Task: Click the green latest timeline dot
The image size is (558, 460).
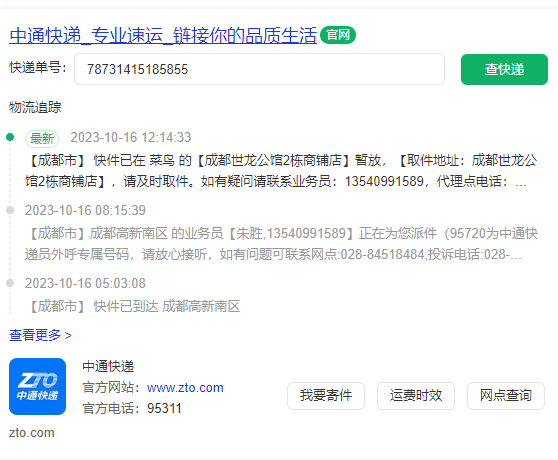Action: pos(10,137)
